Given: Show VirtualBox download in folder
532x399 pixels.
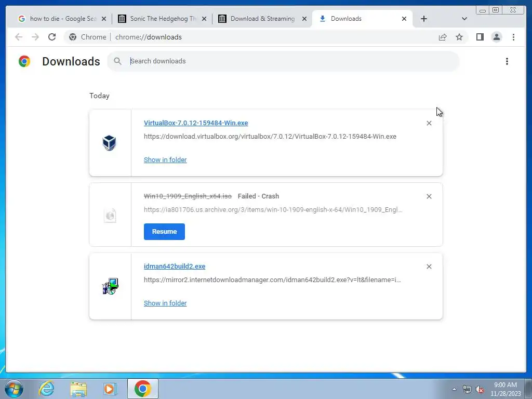Looking at the screenshot, I should pos(165,160).
